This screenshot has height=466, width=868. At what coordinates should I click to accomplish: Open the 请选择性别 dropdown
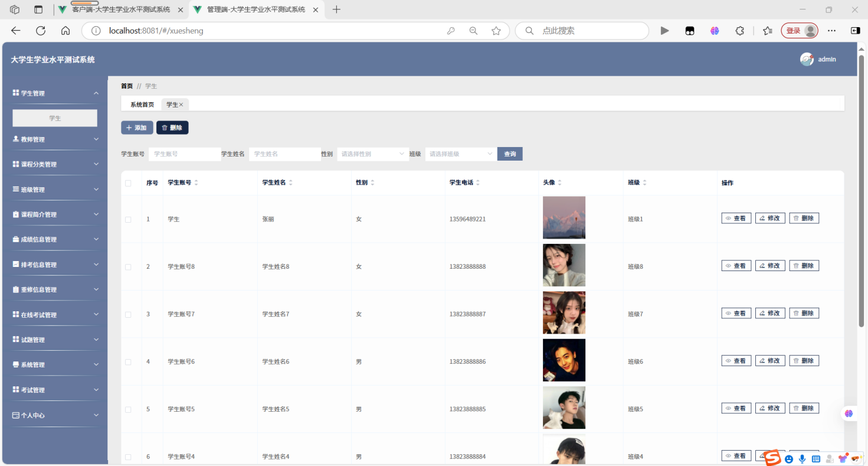(373, 154)
